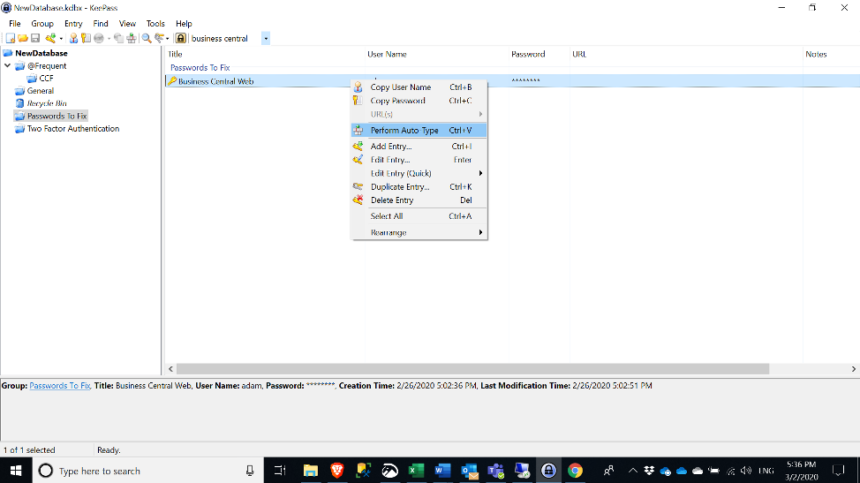Select NewDatabase root tree node

(x=41, y=53)
